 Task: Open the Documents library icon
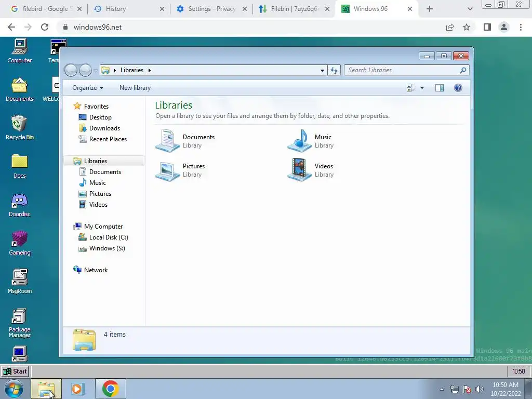pyautogui.click(x=168, y=140)
